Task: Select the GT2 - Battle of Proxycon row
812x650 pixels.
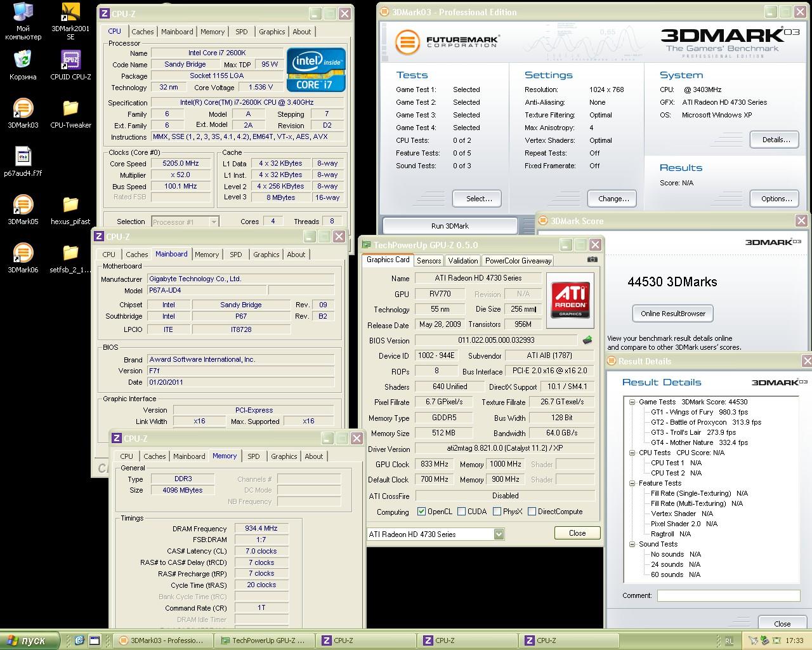Action: point(705,422)
